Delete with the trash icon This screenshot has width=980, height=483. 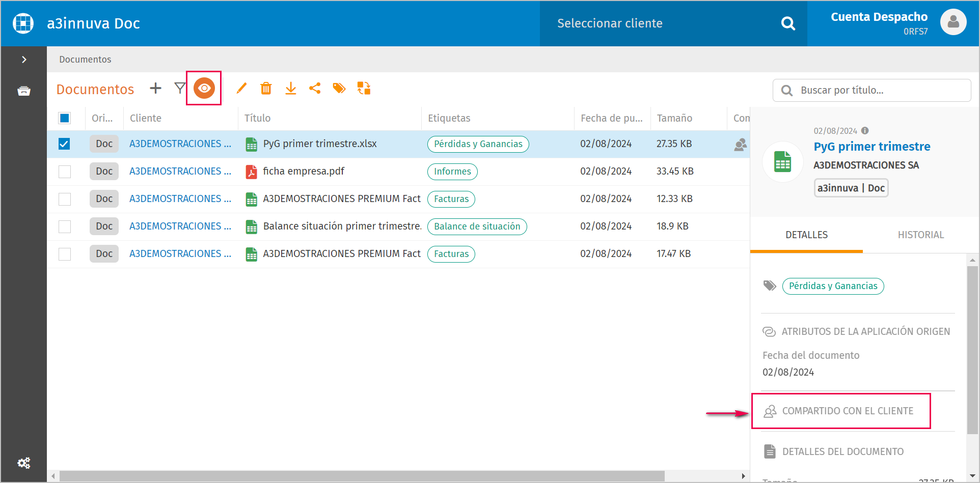click(x=266, y=88)
